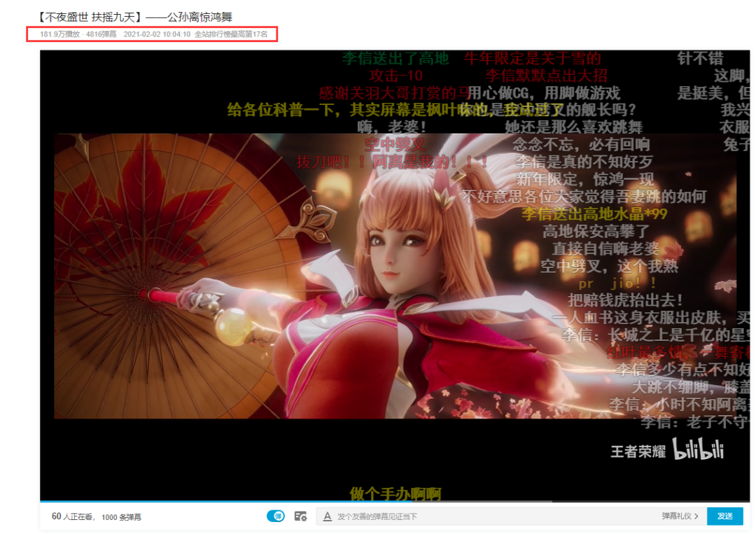Click the 60人正在看 viewer count

pyautogui.click(x=72, y=517)
